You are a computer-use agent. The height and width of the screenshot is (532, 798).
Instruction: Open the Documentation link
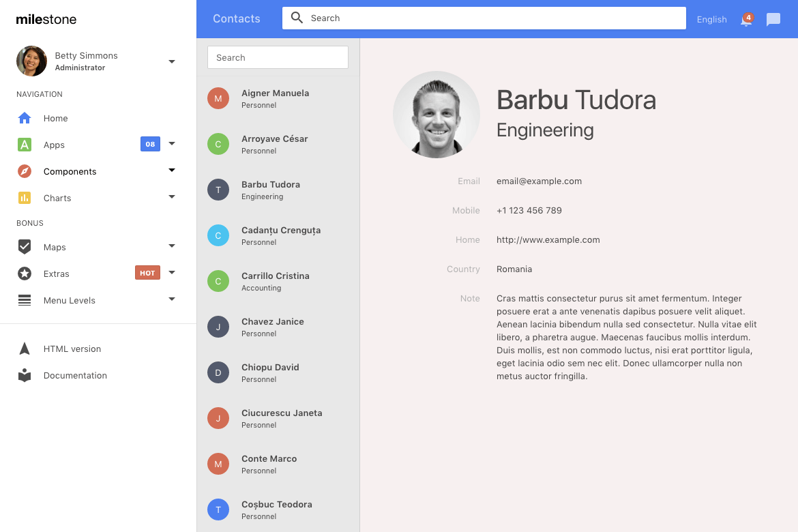tap(75, 375)
